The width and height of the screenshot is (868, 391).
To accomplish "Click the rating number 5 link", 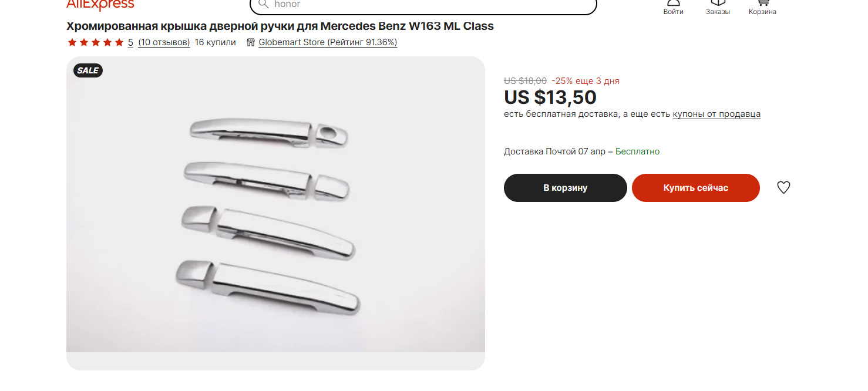I will [130, 42].
